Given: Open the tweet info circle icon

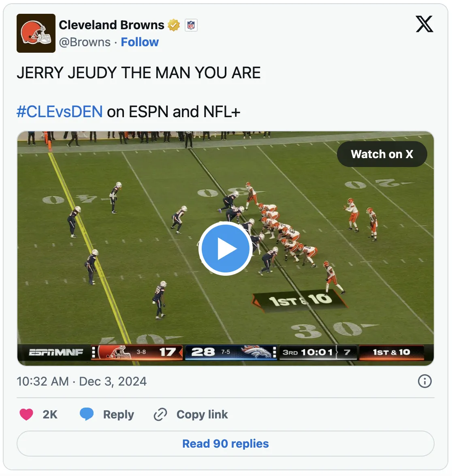Looking at the screenshot, I should point(425,381).
